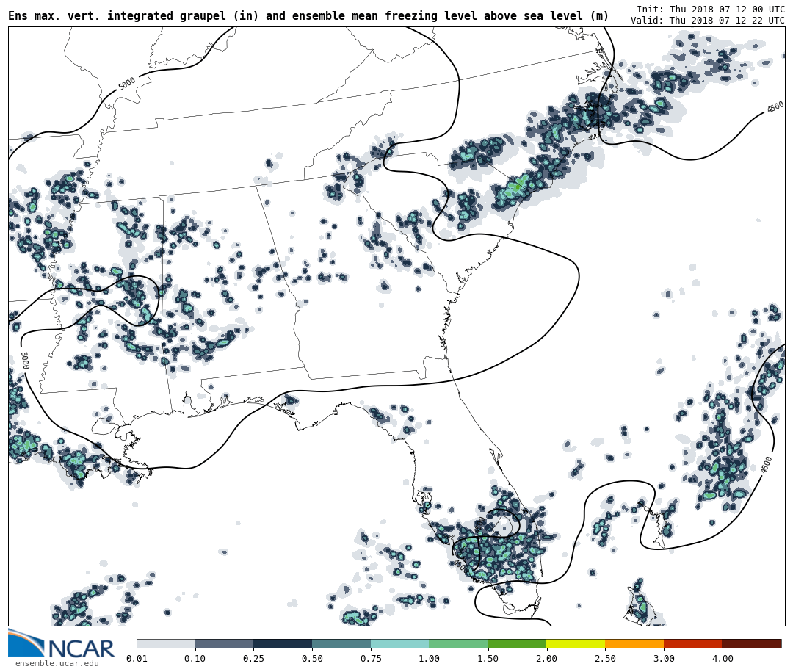The width and height of the screenshot is (793, 672).
Task: Select the slate gray 0.10–0.25 legend swatch
Action: tap(224, 643)
